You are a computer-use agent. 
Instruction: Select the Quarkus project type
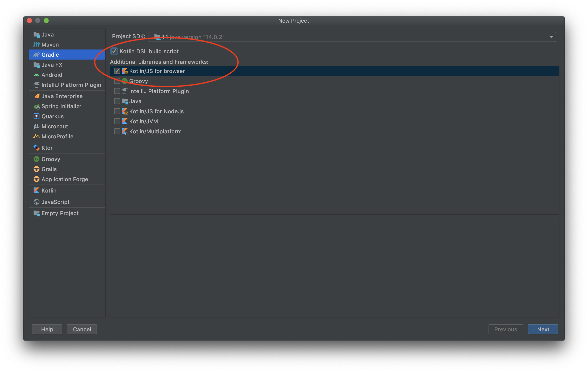click(x=52, y=116)
